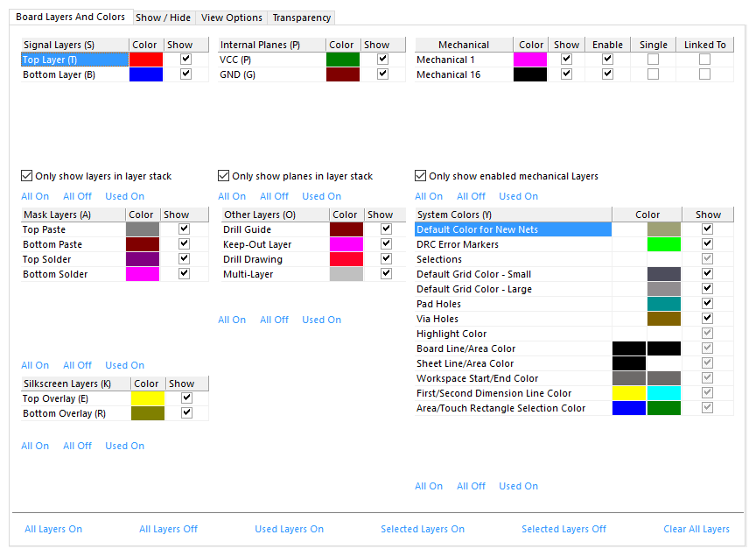The image size is (756, 556).
Task: Check Single layer mode for Mechanical 16
Action: [x=653, y=74]
